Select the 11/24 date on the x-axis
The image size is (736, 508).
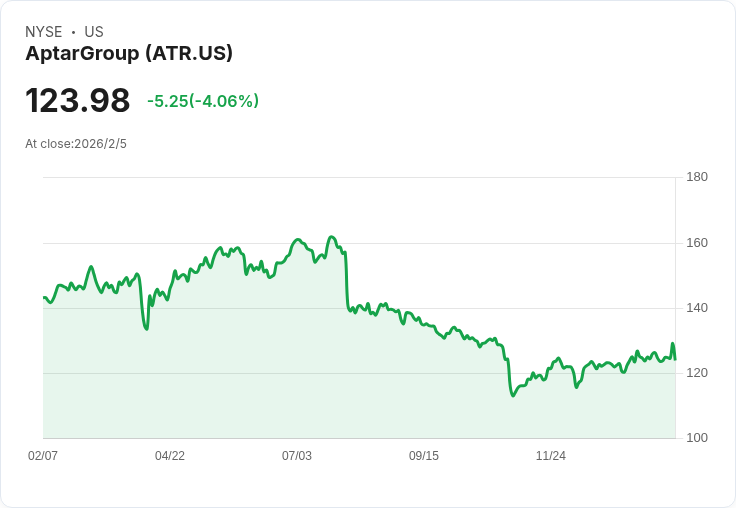551,456
